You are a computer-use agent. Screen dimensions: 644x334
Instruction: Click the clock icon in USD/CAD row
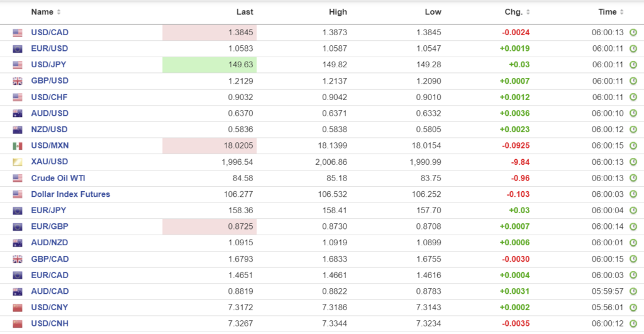point(633,33)
